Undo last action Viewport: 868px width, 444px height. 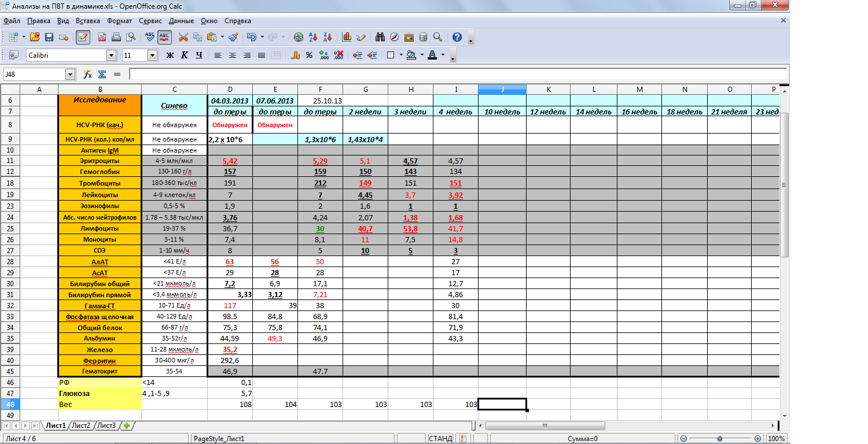pos(252,37)
